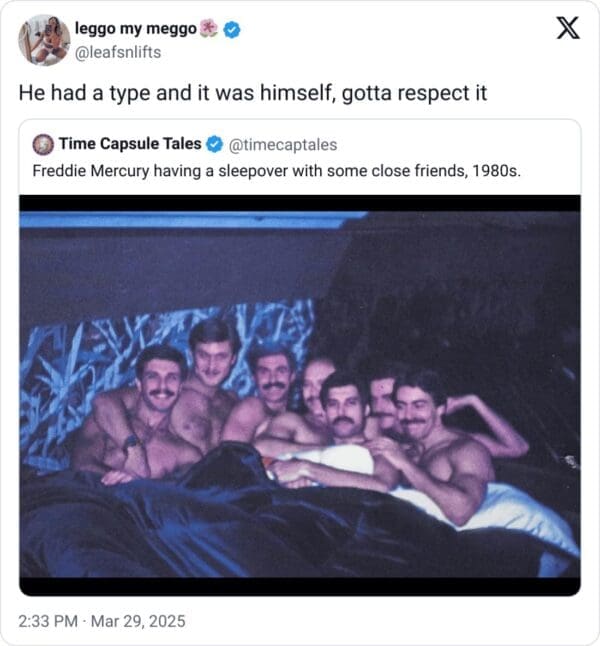Open the "leggo my meggo" display name
Viewport: 600px width, 646px height.
pos(135,30)
